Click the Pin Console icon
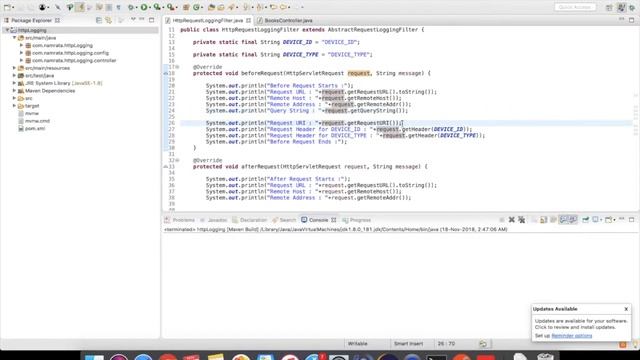The height and width of the screenshot is (360, 640). tap(585, 220)
